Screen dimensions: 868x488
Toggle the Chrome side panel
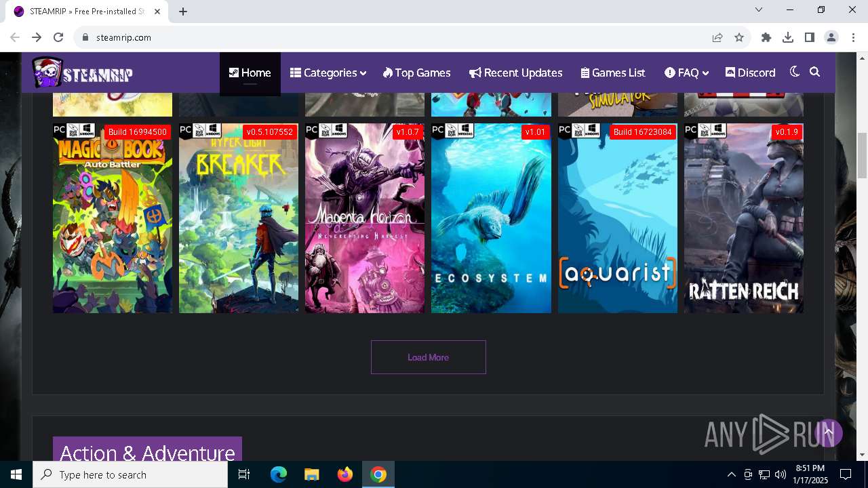pyautogui.click(x=810, y=37)
